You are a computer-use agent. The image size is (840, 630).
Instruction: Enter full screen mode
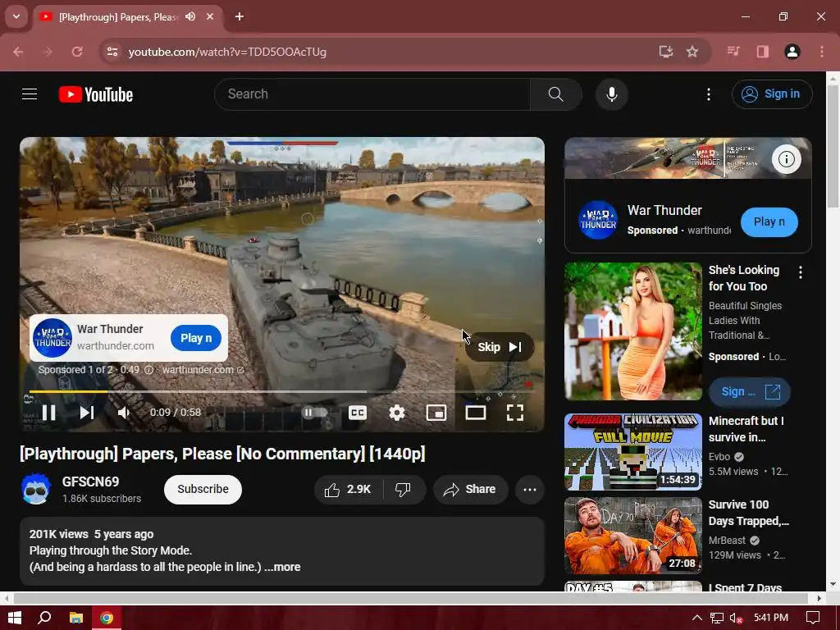515,413
